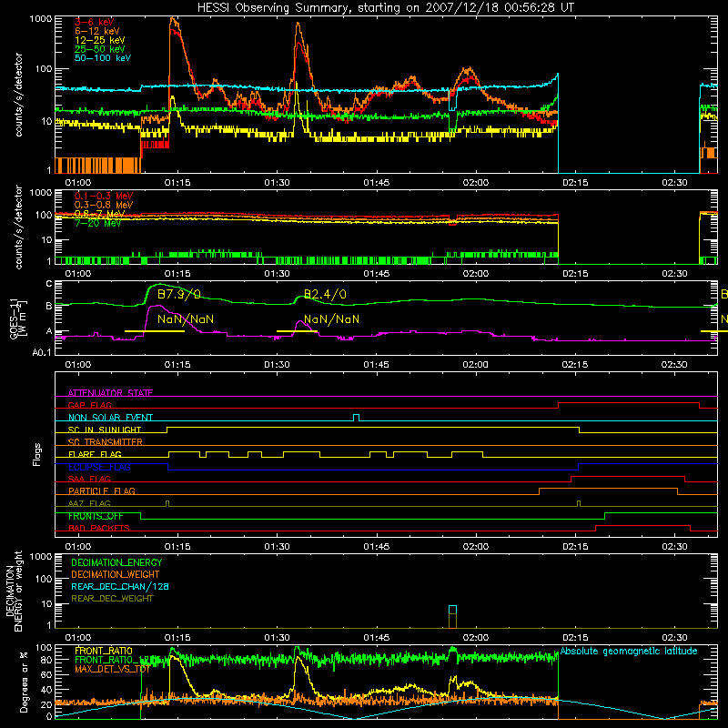The width and height of the screenshot is (728, 728).
Task: Select the FRONTS_OFF flag label
Action: point(96,516)
